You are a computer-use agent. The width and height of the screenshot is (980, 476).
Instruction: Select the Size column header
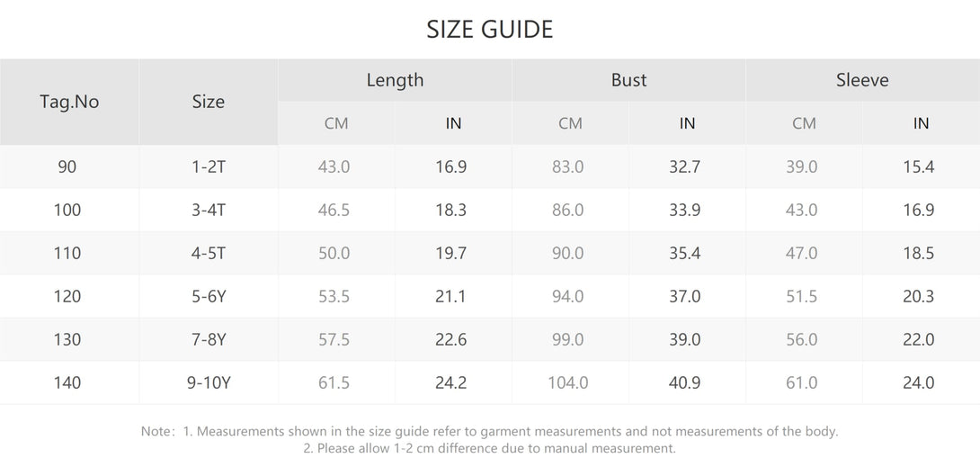pos(209,102)
